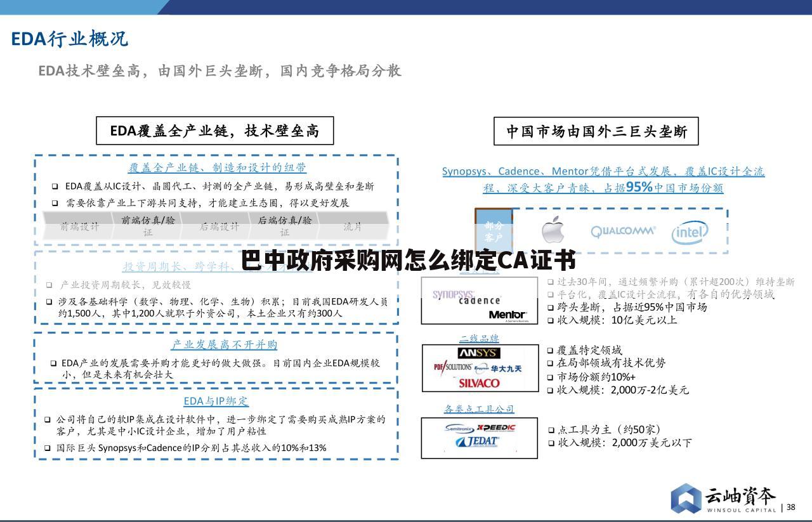Select the 流片 process step
This screenshot has width=812, height=522.
click(353, 226)
